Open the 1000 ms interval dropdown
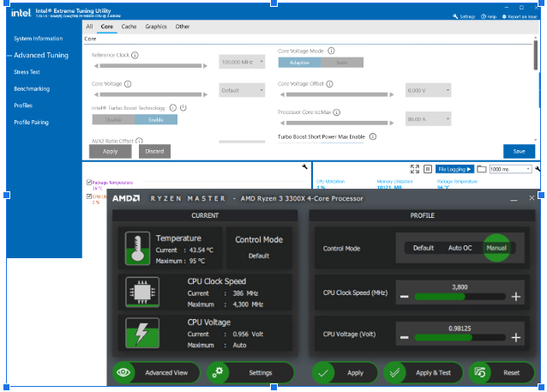547x392 pixels. pyautogui.click(x=510, y=169)
